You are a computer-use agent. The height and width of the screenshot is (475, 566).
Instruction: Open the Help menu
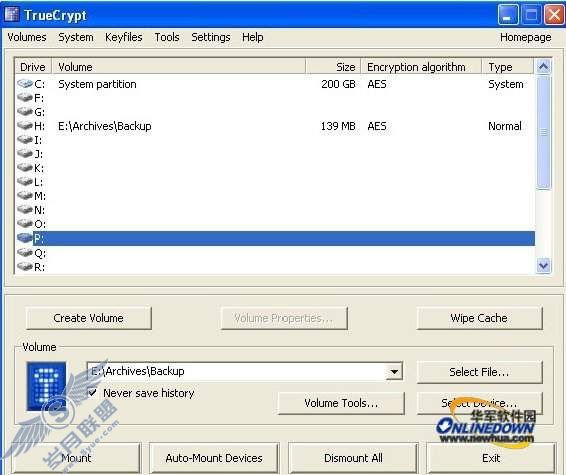pos(253,37)
